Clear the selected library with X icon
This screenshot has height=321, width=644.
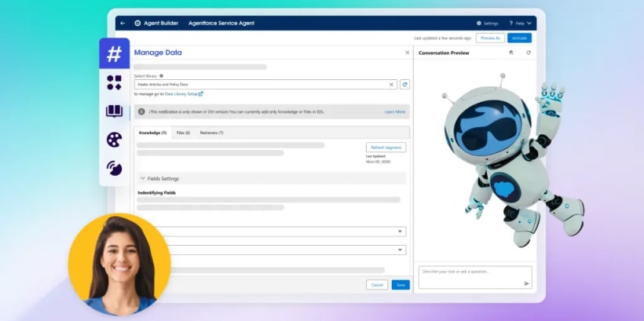[392, 84]
